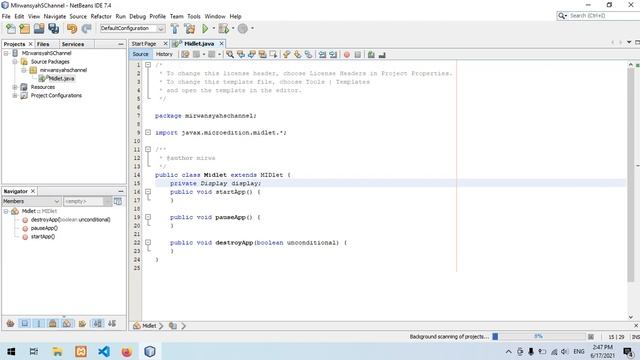Image resolution: width=640 pixels, height=360 pixels.
Task: Select destroyApp in the Navigator list
Action: (70, 220)
